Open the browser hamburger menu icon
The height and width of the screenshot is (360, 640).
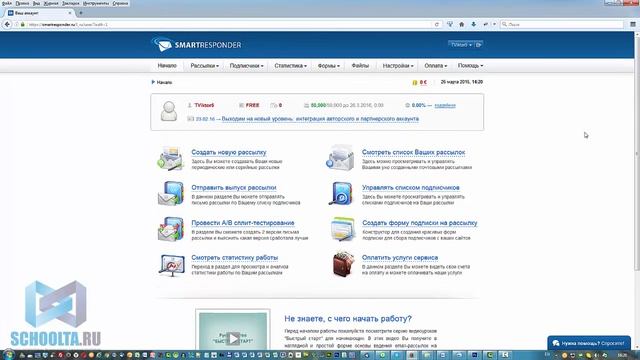click(x=633, y=24)
